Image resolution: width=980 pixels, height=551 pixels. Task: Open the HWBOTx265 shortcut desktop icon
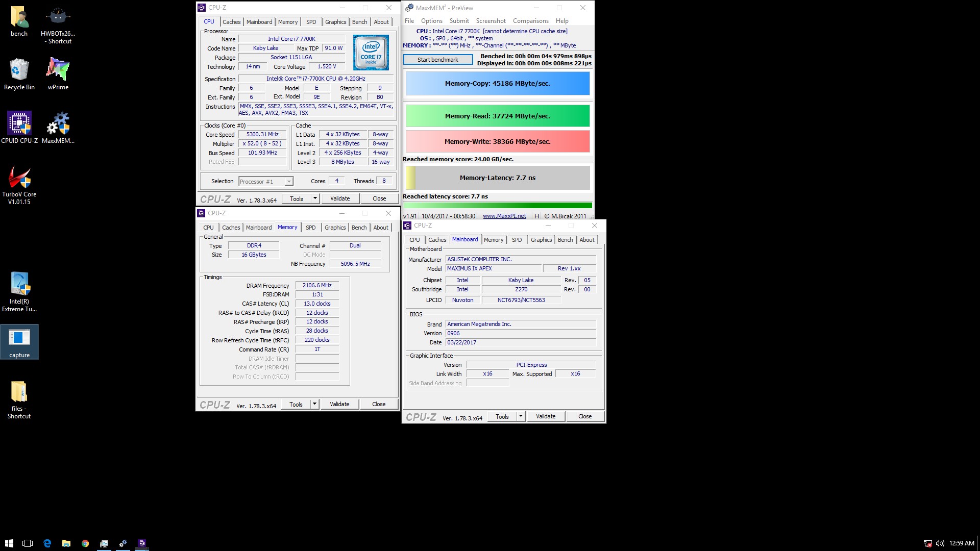(x=58, y=26)
